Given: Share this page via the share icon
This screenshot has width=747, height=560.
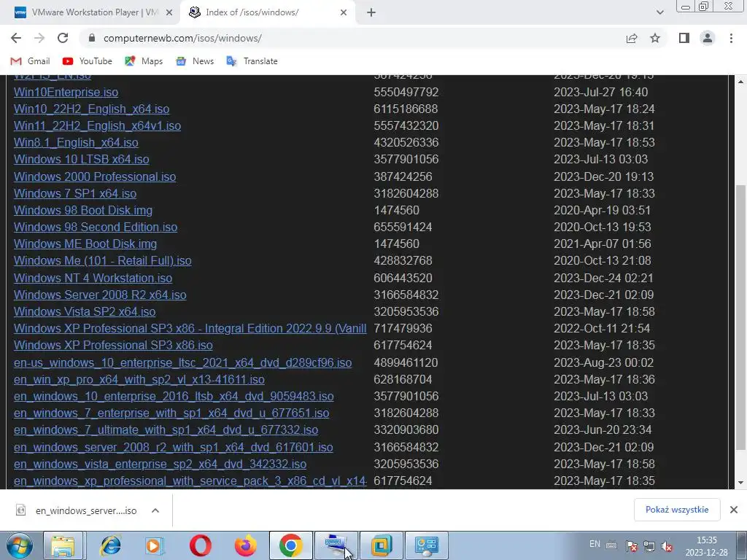Looking at the screenshot, I should [x=632, y=38].
